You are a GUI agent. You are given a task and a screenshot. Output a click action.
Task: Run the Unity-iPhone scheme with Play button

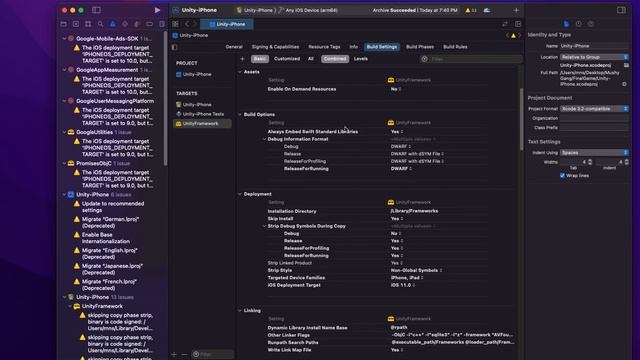point(157,10)
